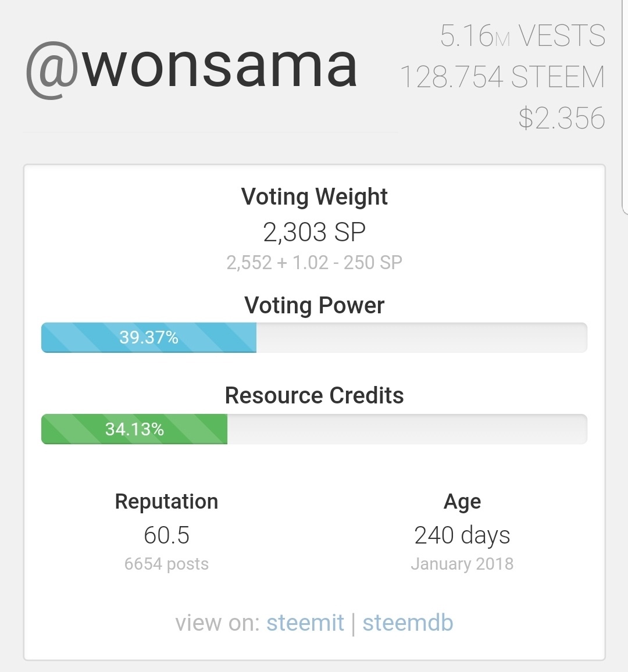Click the green Resource Credits progress bar
The height and width of the screenshot is (672, 628).
(x=314, y=430)
